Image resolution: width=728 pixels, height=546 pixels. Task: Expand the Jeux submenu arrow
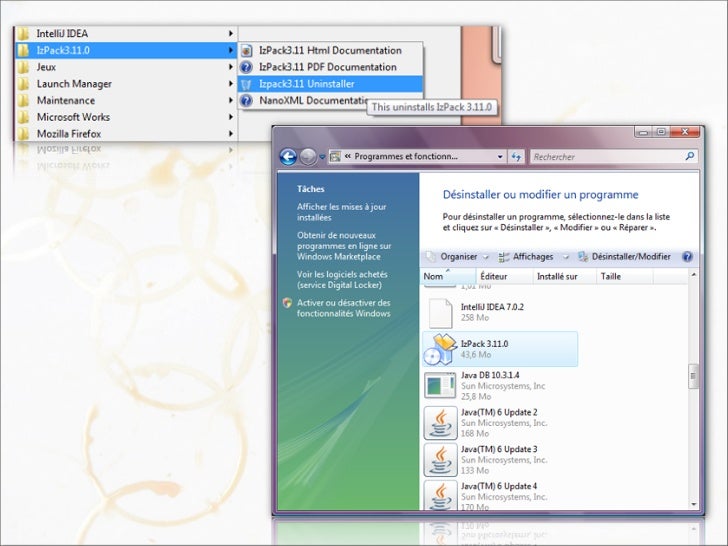[x=231, y=67]
